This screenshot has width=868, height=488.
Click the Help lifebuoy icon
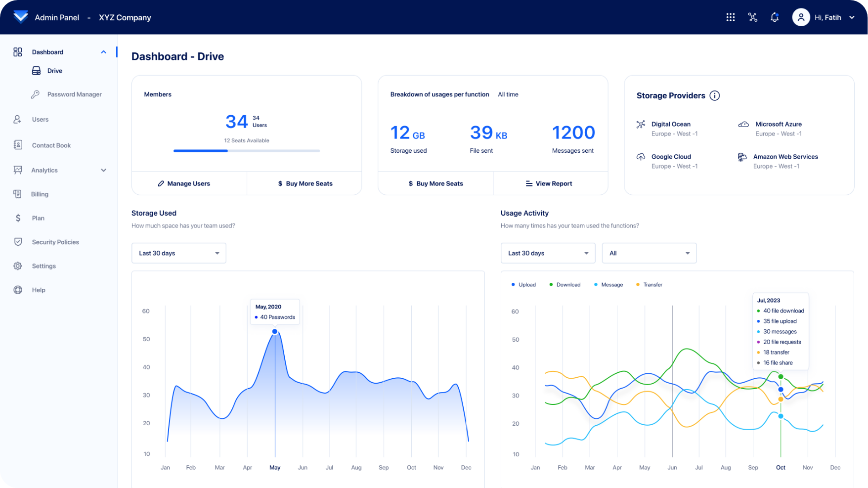click(18, 290)
